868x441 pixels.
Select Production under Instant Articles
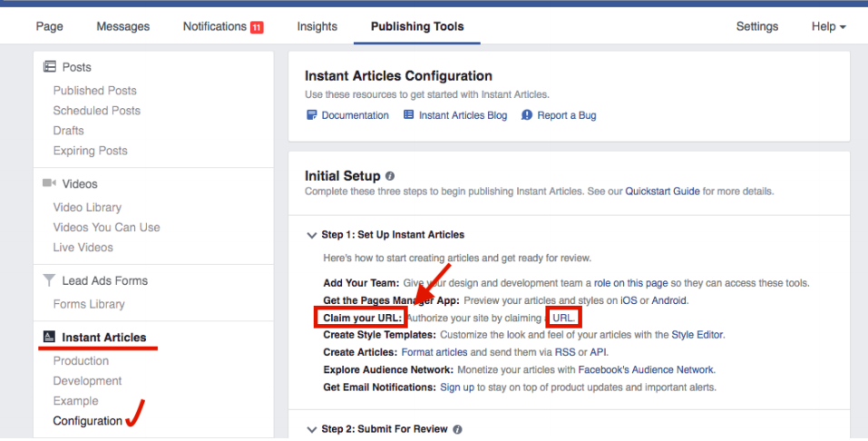point(81,360)
